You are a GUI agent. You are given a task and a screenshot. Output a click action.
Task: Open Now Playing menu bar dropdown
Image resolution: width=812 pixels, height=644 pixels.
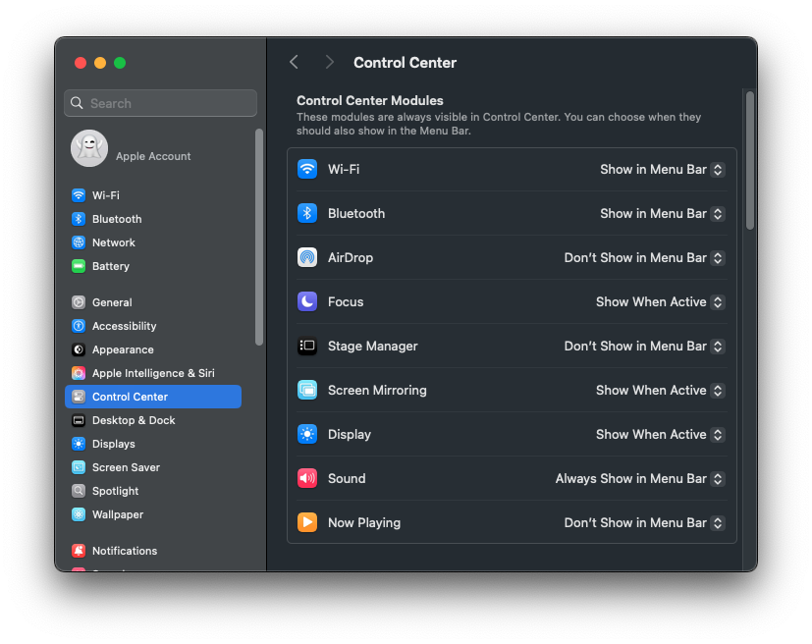tap(644, 523)
